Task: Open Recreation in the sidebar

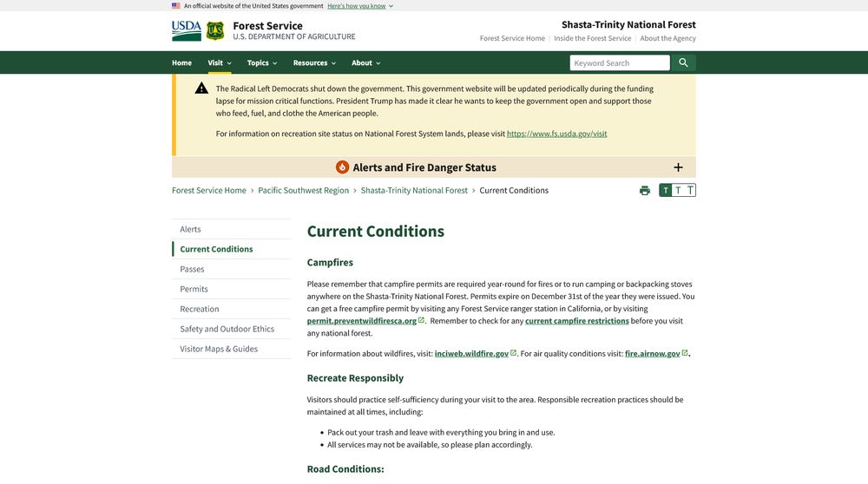Action: pos(232,309)
